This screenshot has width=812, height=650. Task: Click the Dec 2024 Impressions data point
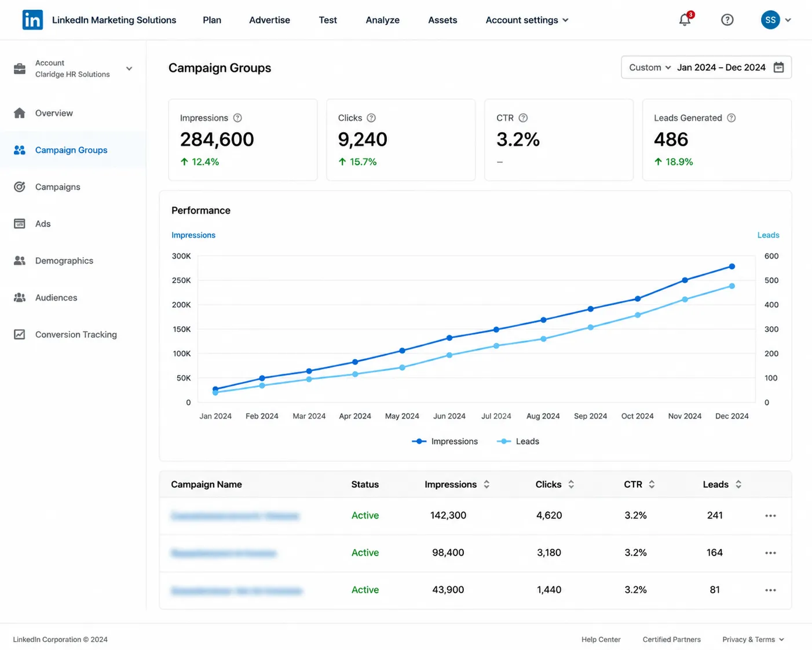pos(732,266)
